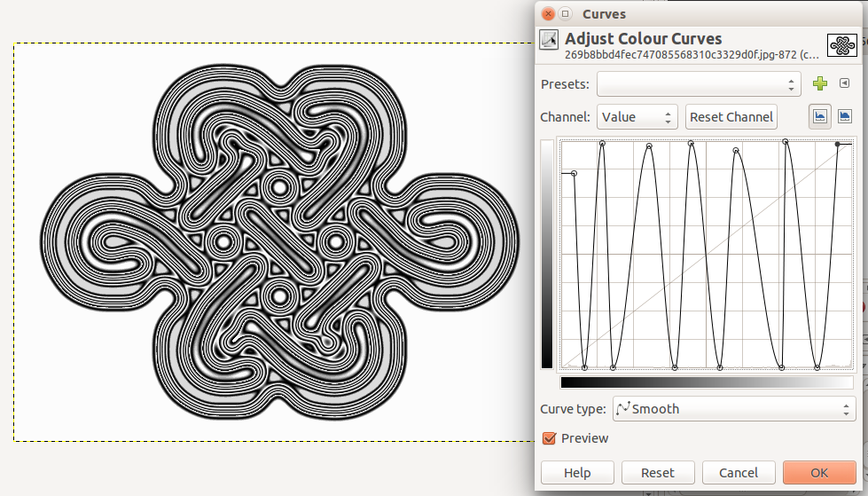The image size is (868, 496).
Task: Cancel the Curves dialog
Action: [739, 473]
